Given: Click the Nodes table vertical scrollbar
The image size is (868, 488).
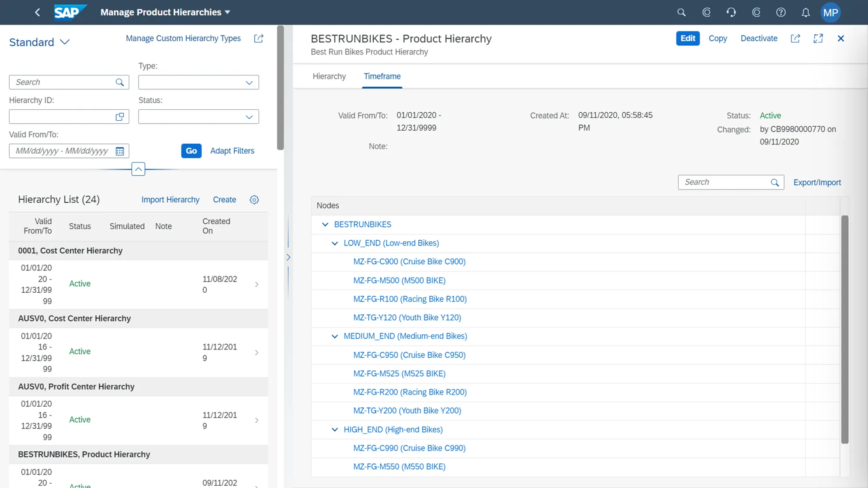Looking at the screenshot, I should click(x=844, y=329).
